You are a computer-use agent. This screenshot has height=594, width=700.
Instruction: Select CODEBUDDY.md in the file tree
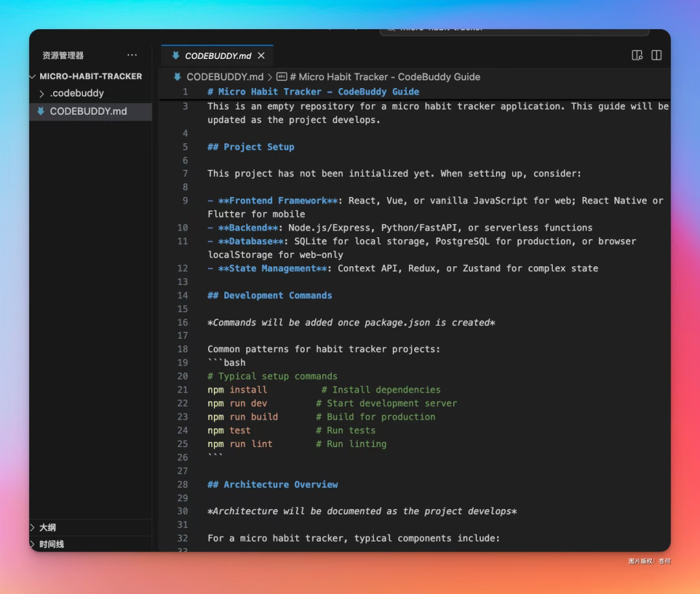(88, 111)
